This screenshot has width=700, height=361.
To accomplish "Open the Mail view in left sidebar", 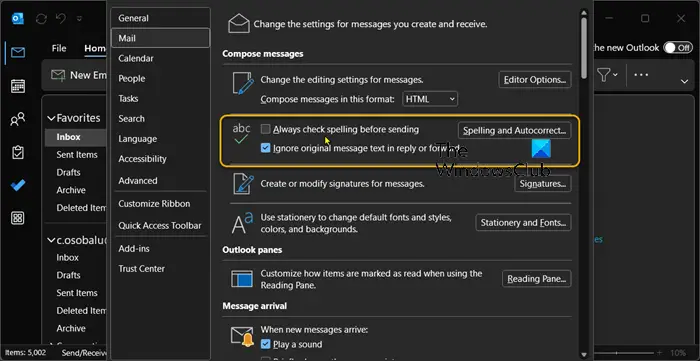I will 18,53.
